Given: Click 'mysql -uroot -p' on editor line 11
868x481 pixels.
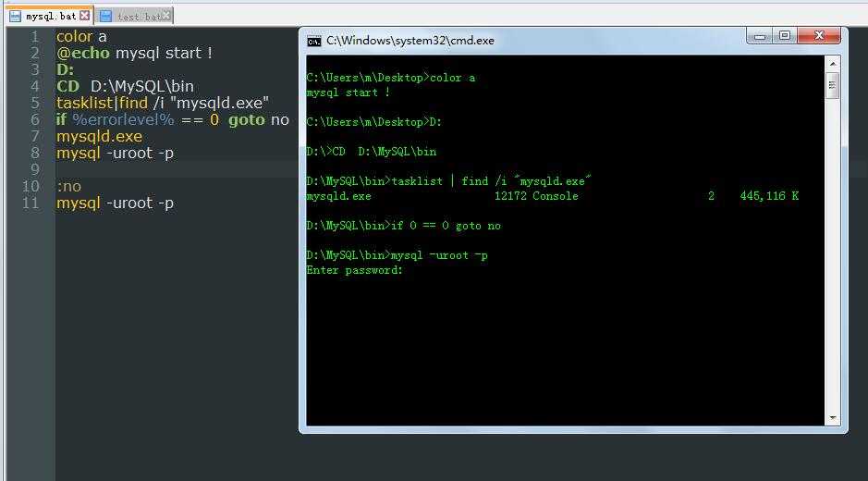Looking at the screenshot, I should click(x=116, y=203).
